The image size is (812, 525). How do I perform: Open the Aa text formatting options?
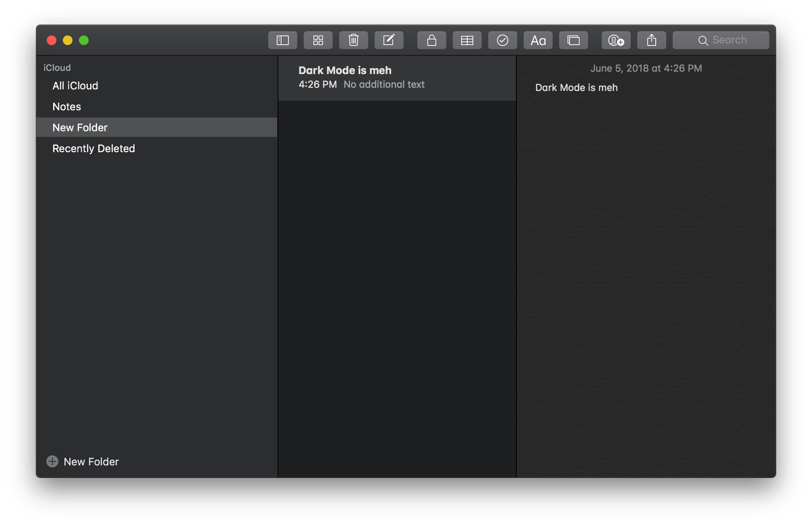coord(538,40)
